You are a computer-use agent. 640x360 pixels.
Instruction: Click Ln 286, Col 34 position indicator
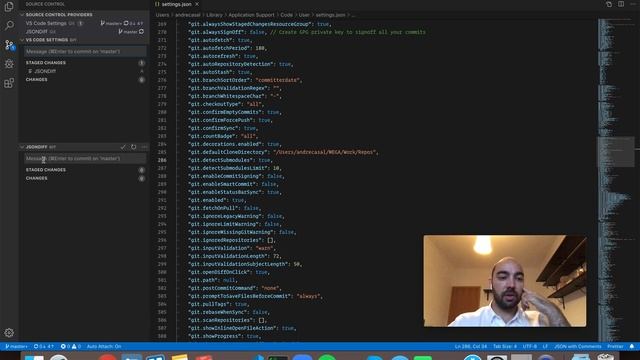click(471, 347)
